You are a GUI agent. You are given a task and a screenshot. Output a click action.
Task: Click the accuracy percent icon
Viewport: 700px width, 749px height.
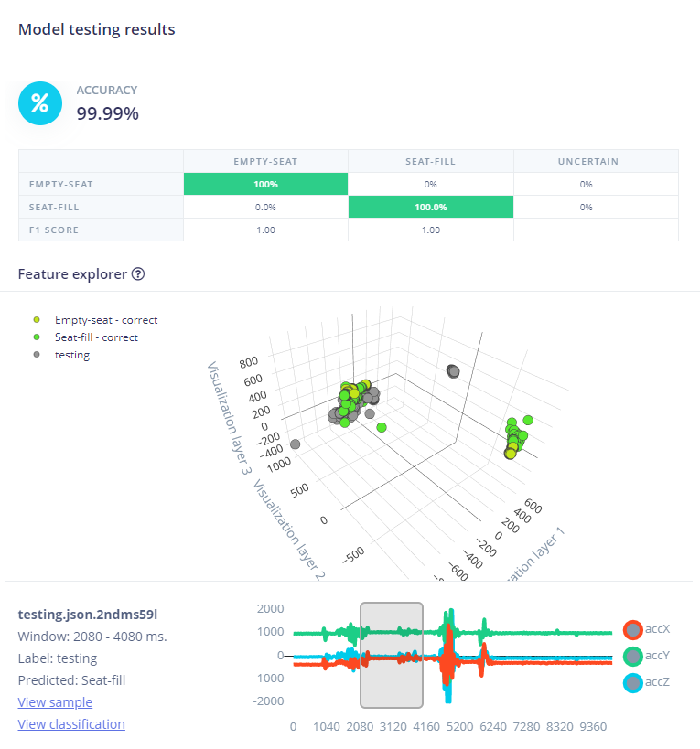pos(40,102)
